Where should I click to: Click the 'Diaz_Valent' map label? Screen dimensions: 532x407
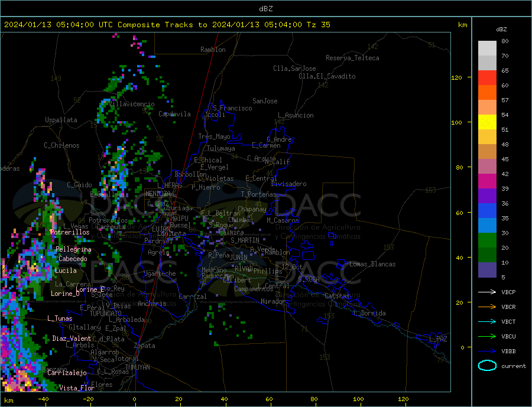72,338
